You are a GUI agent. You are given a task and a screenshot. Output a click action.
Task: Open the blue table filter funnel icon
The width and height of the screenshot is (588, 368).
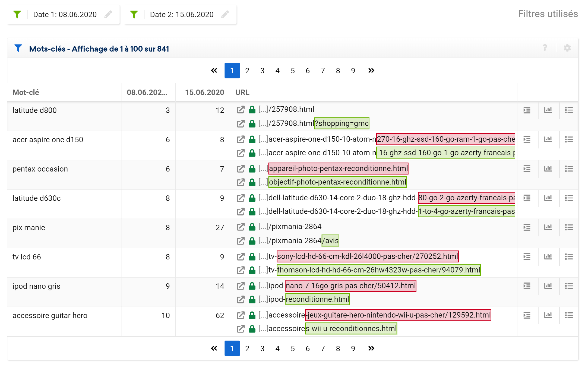pyautogui.click(x=18, y=48)
